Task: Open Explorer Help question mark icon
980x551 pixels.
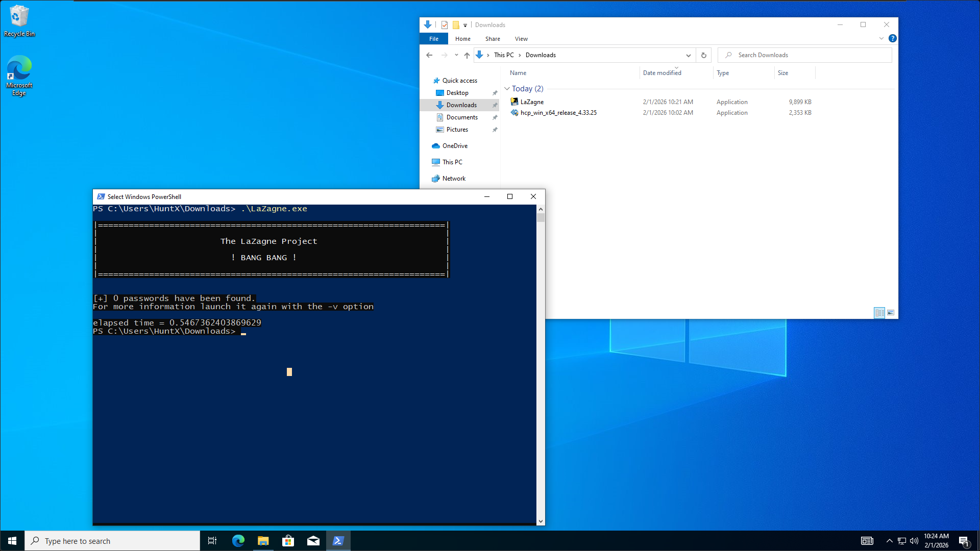Action: tap(892, 38)
